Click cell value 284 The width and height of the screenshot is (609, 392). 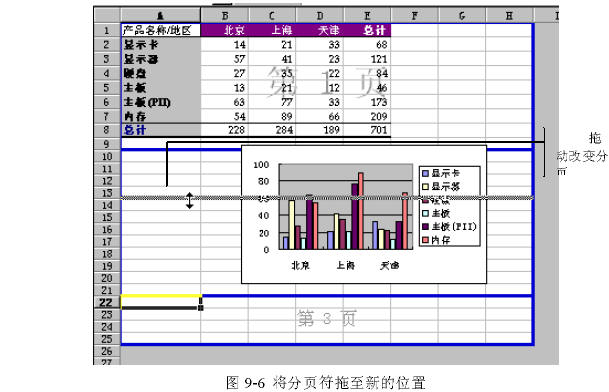(284, 130)
